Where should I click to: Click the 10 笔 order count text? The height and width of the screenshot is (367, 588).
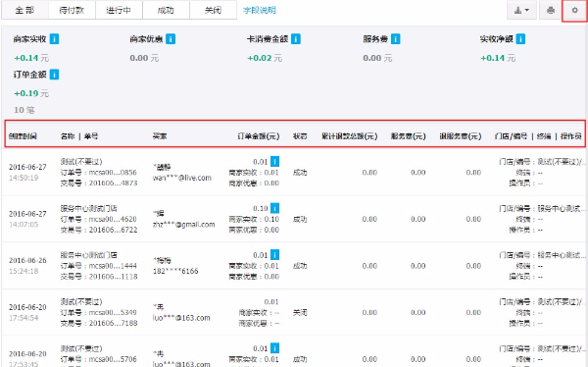pyautogui.click(x=24, y=110)
